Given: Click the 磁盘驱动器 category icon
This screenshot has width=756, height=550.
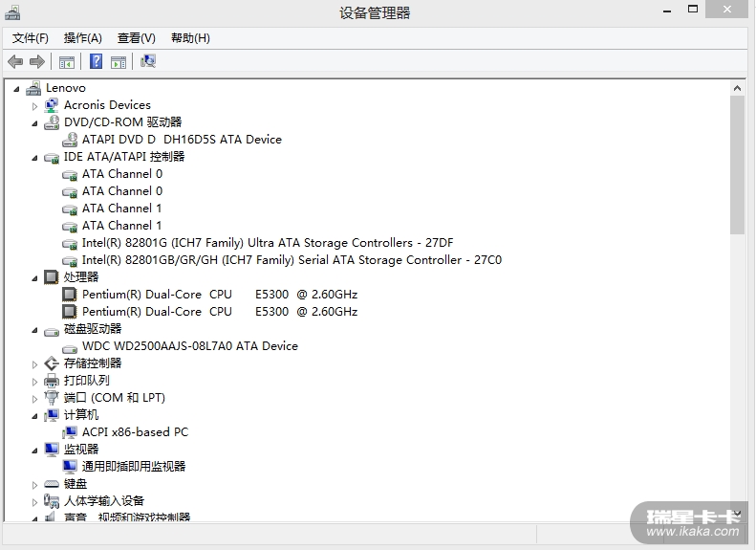Looking at the screenshot, I should pyautogui.click(x=52, y=332).
